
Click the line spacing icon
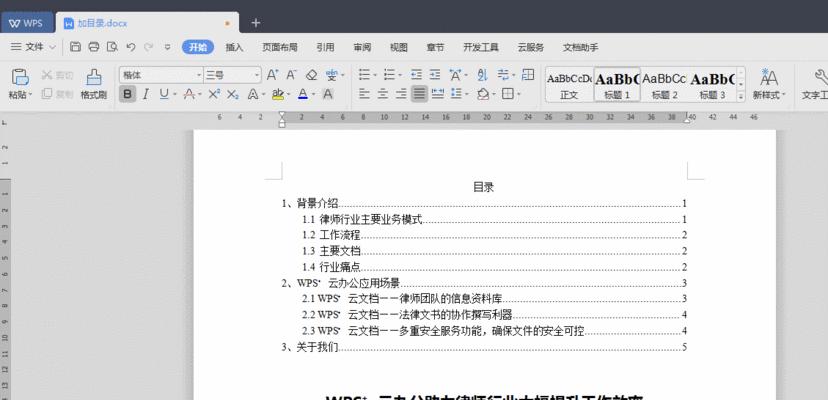[456, 94]
